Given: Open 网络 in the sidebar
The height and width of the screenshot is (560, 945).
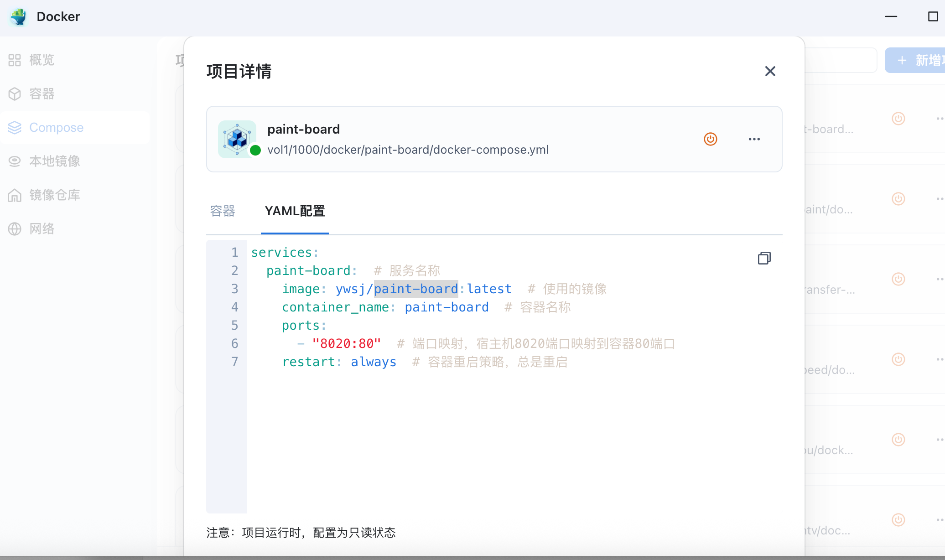Looking at the screenshot, I should click(41, 229).
